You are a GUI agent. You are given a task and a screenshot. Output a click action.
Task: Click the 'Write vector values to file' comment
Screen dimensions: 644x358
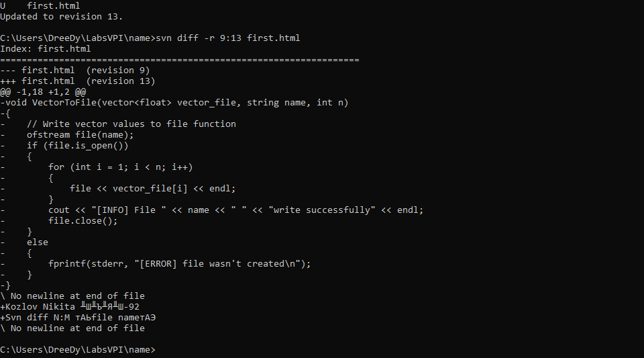click(x=131, y=124)
